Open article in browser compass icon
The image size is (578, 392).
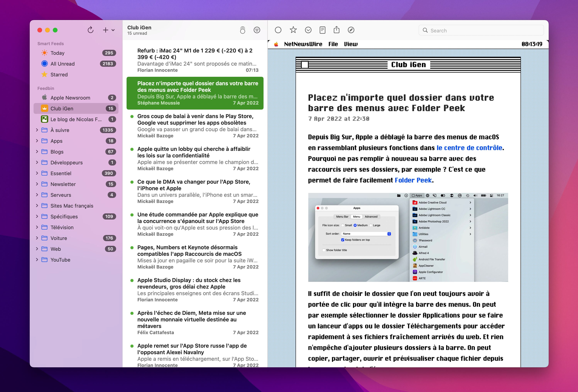[351, 30]
